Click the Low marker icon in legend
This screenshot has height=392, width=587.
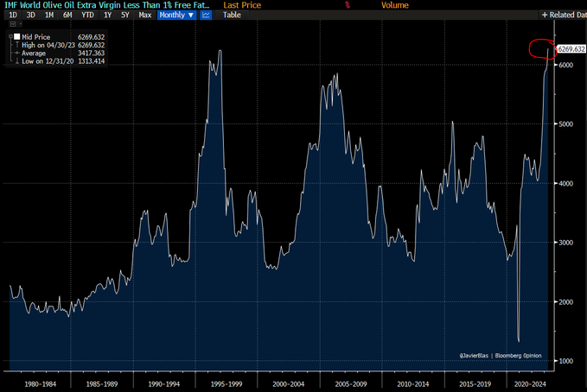(x=16, y=60)
